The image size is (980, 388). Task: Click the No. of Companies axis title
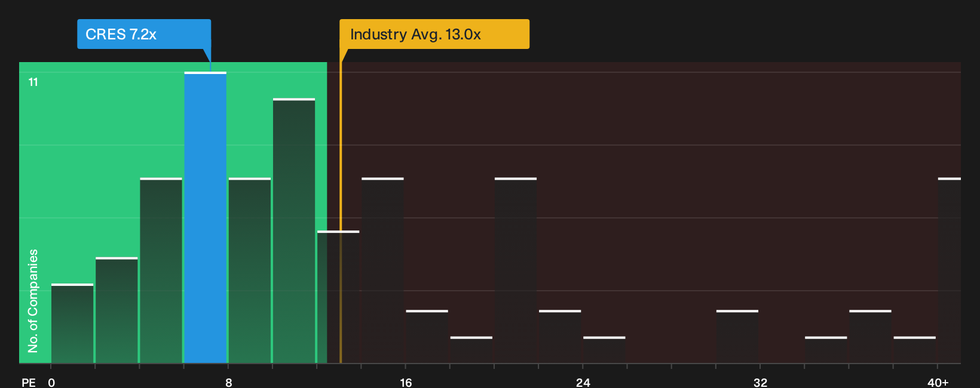click(x=33, y=301)
